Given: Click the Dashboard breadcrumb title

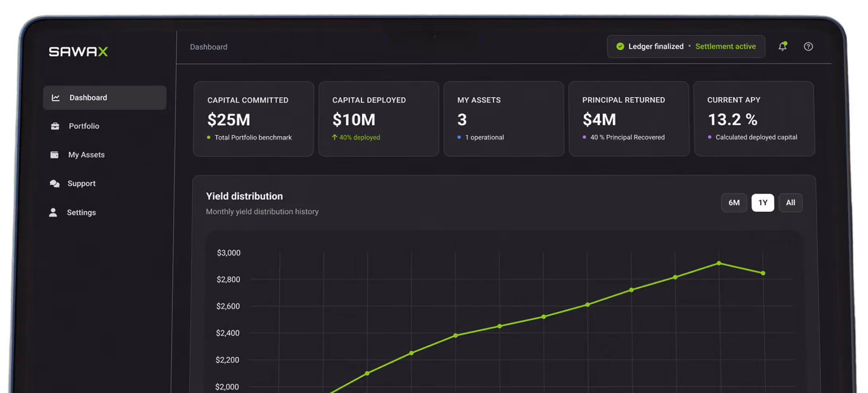Looking at the screenshot, I should click(209, 47).
